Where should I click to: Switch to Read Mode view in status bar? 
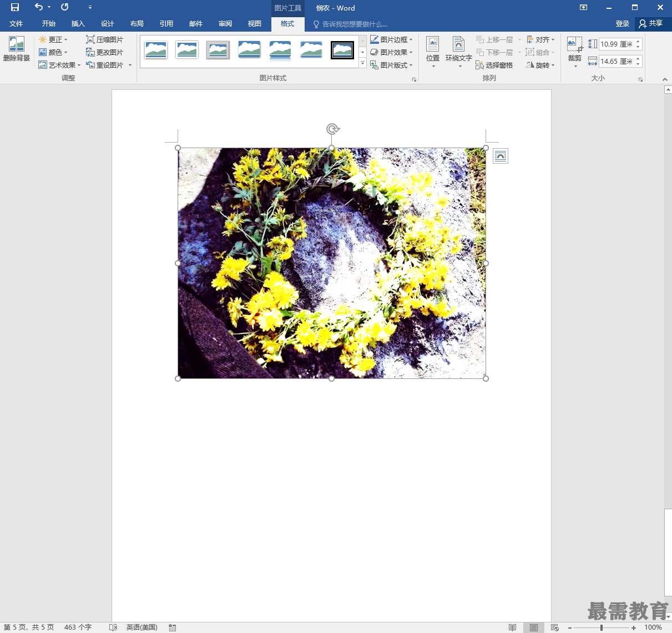[x=512, y=627]
